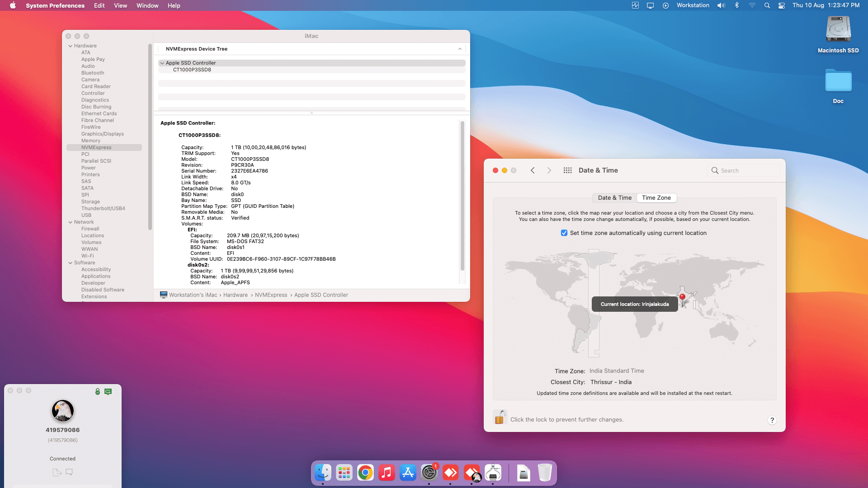Collapse Apple SSD Controller tree node
This screenshot has width=868, height=488.
[x=162, y=63]
